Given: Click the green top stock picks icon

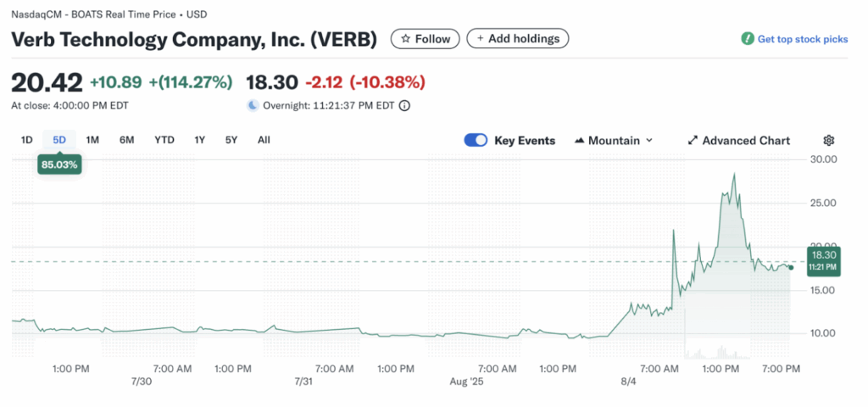Looking at the screenshot, I should coord(747,39).
